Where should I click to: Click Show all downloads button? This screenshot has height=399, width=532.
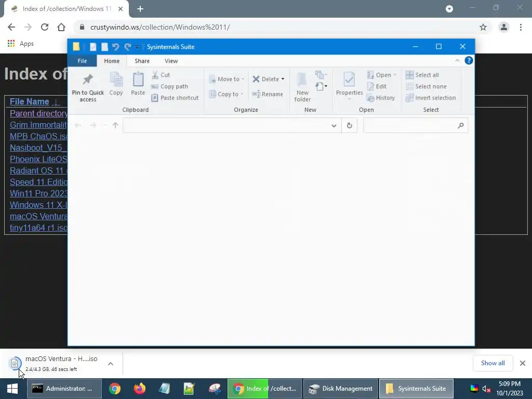[x=493, y=363]
